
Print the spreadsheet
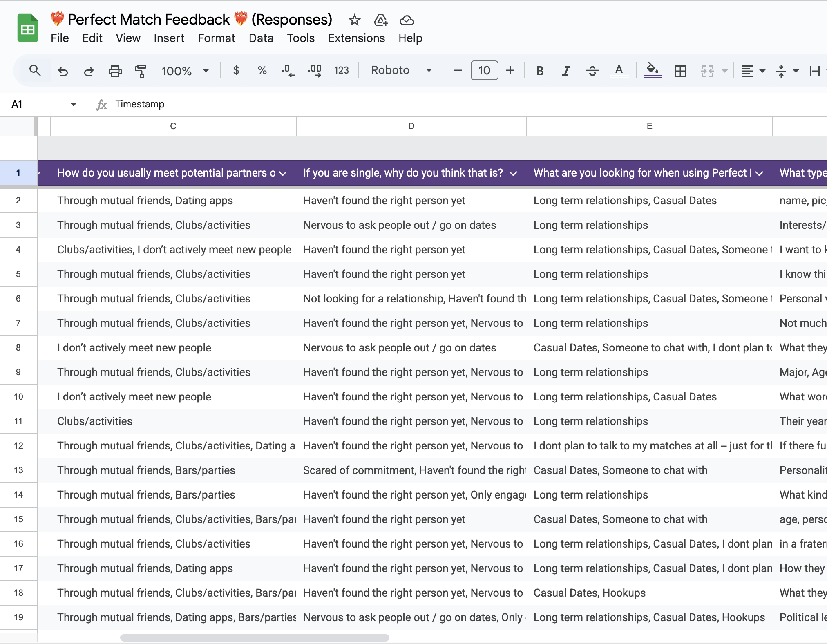click(115, 71)
